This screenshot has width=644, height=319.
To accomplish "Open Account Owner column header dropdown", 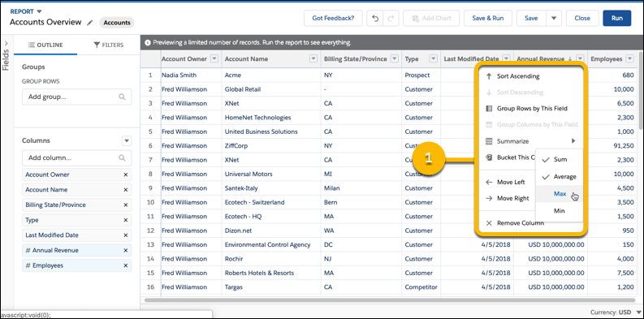I will pos(214,58).
